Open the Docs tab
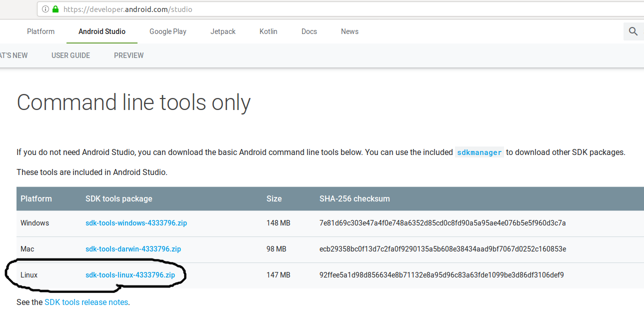This screenshot has width=644, height=315. (309, 31)
